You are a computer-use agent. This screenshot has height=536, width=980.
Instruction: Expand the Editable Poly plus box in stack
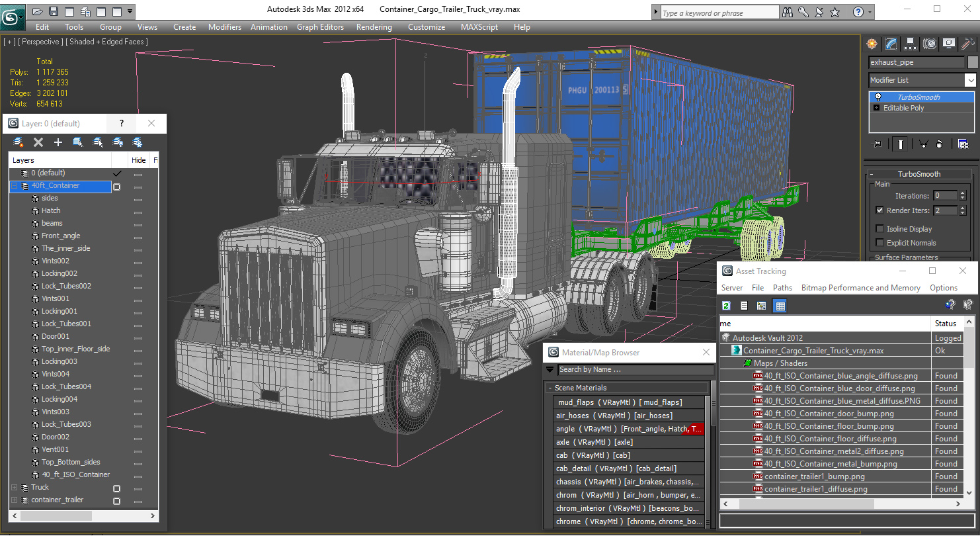click(877, 108)
